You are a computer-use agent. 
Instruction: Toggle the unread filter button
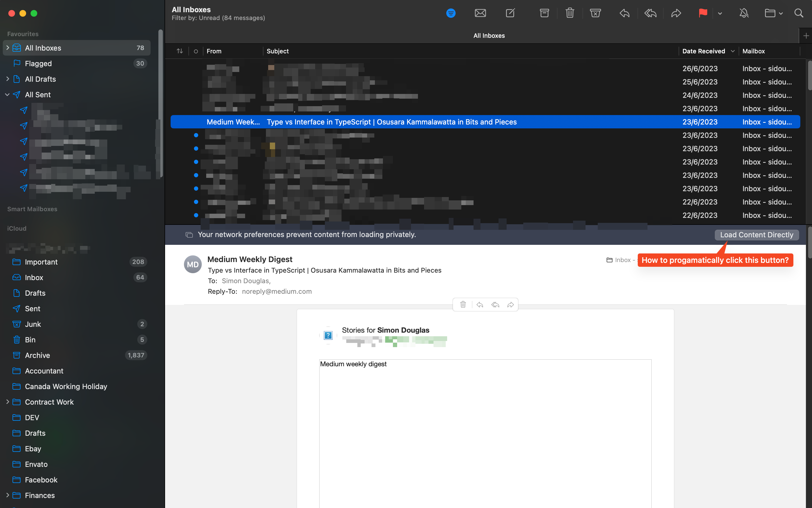pos(451,13)
